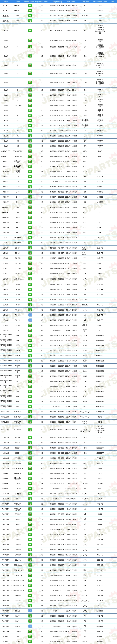Image resolution: width=117 pixels, height=644 pixels.
Task: Click the hybrid Hy icon in the TOYOTA PRIUS row
Action: [30, 611]
